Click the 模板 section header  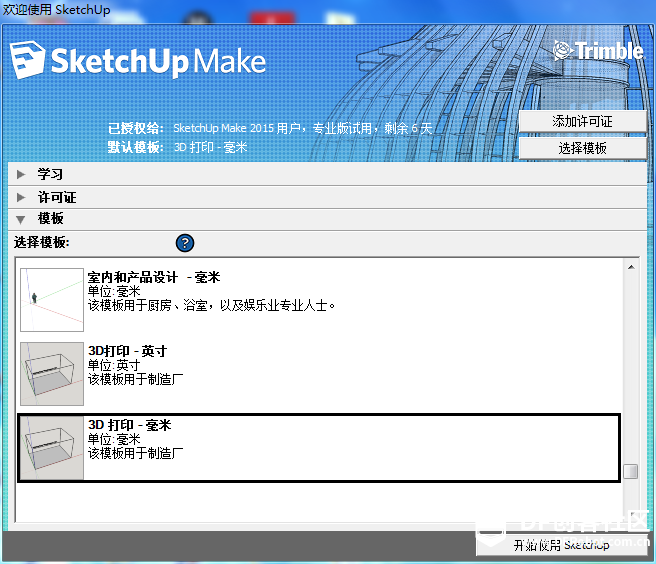point(327,219)
